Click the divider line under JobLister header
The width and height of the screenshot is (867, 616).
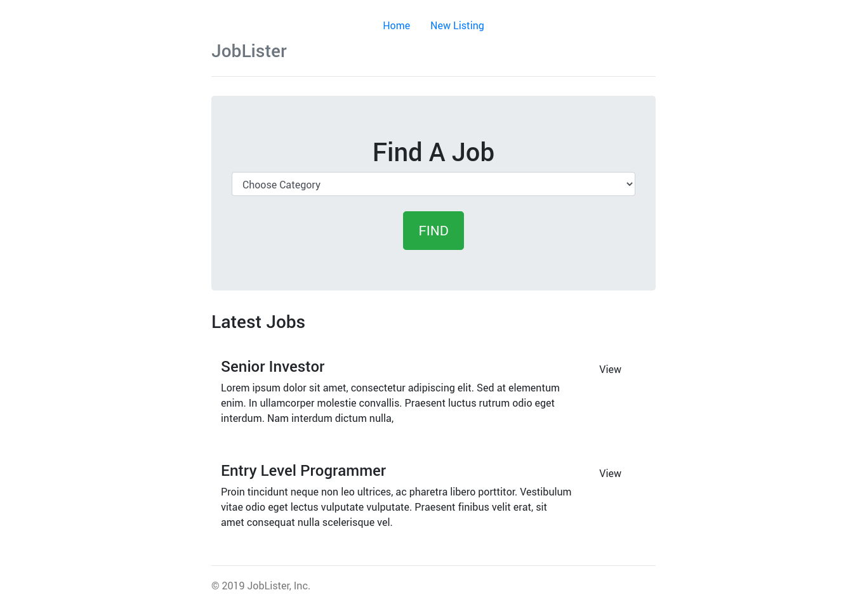[433, 76]
